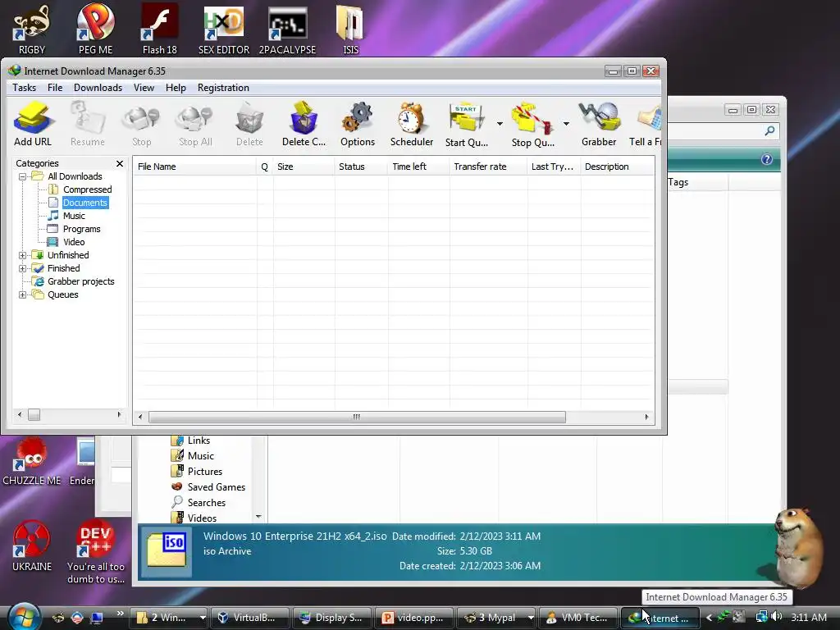This screenshot has width=840, height=630.
Task: Select the Programs category
Action: (x=81, y=229)
